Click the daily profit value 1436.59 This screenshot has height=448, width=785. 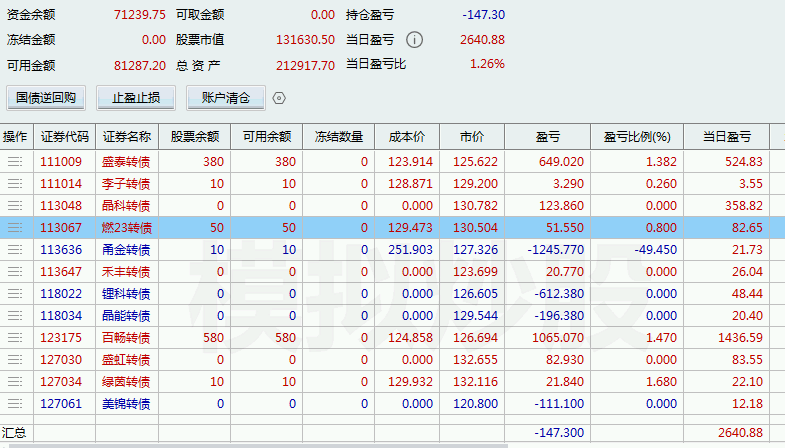click(740, 338)
